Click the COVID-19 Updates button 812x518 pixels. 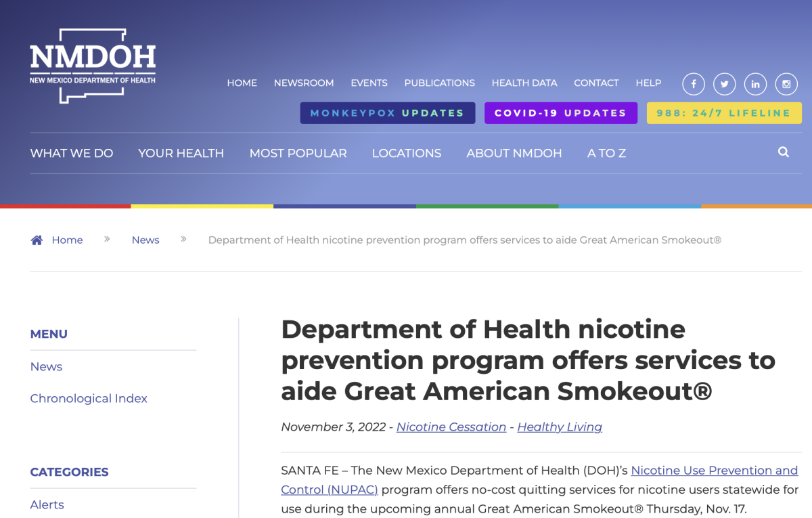click(560, 113)
